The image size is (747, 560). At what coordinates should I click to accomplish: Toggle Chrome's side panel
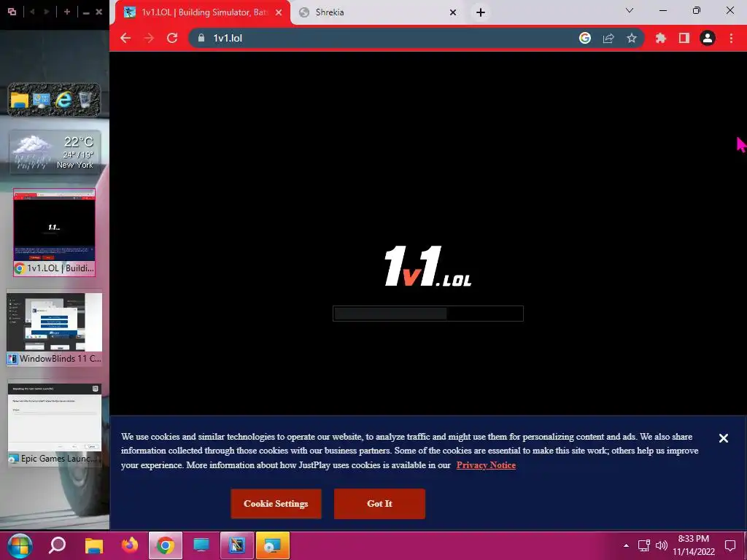click(684, 38)
